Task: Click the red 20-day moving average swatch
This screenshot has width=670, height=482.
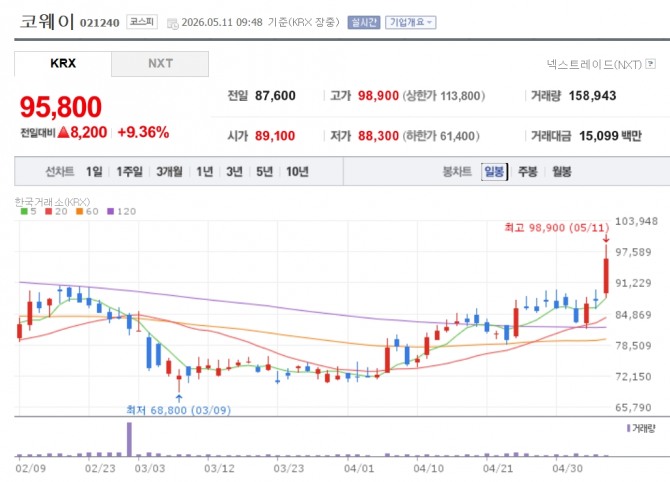Action: click(48, 211)
